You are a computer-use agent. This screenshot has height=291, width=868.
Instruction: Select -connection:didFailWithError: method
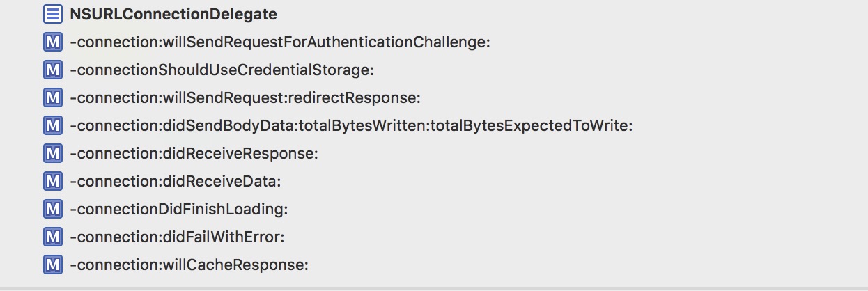click(178, 237)
